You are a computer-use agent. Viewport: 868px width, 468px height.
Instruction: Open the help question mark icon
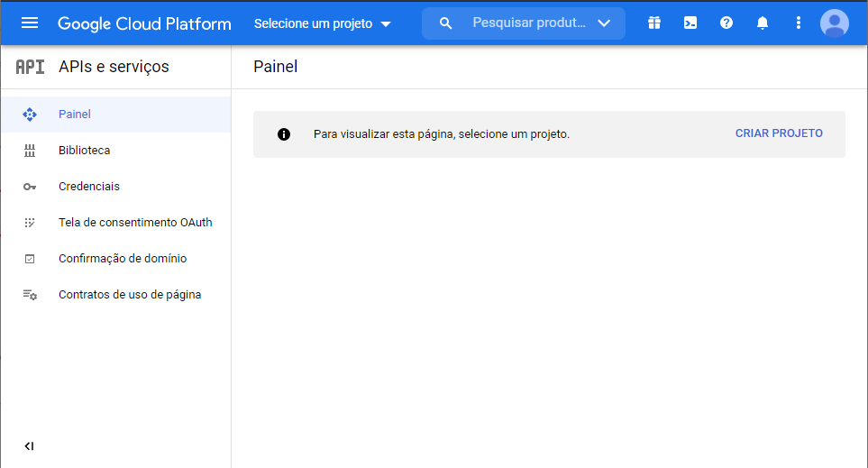726,23
